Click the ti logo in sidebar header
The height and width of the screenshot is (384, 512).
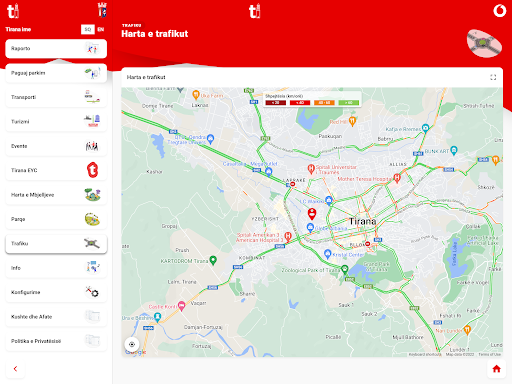(13, 11)
